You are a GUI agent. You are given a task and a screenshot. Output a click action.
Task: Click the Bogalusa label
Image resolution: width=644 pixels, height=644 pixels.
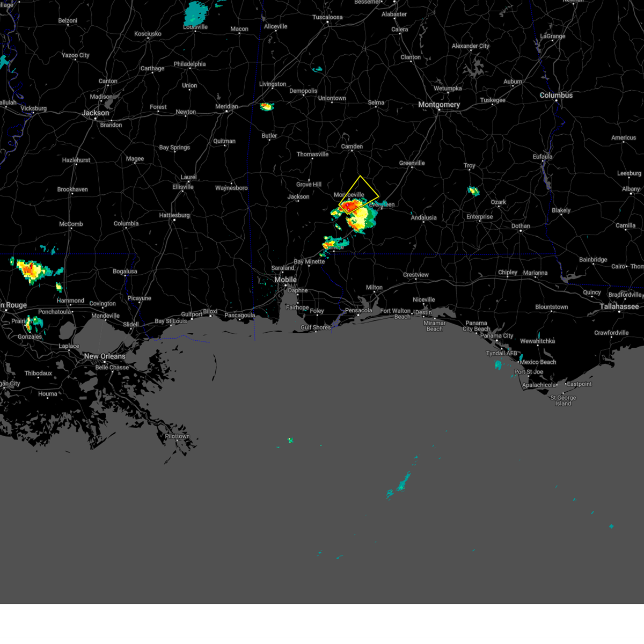(125, 272)
